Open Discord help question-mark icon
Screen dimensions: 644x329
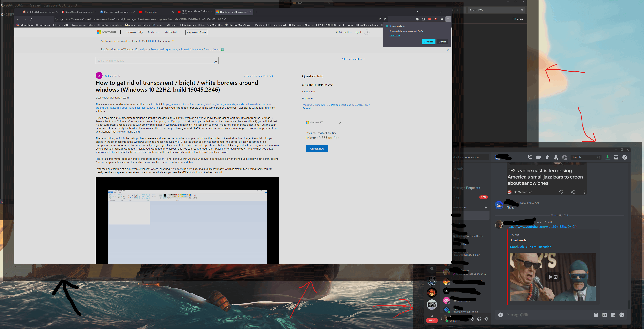click(625, 157)
